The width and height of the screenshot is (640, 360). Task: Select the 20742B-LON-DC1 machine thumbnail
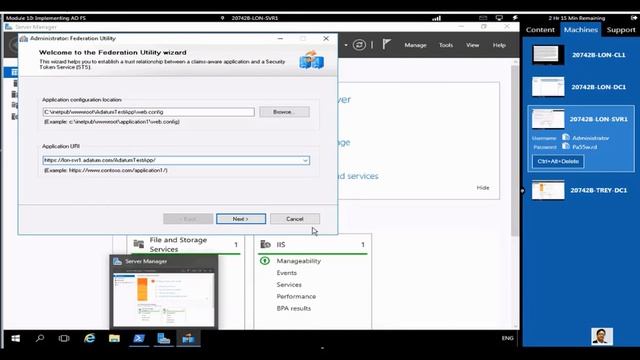548,87
